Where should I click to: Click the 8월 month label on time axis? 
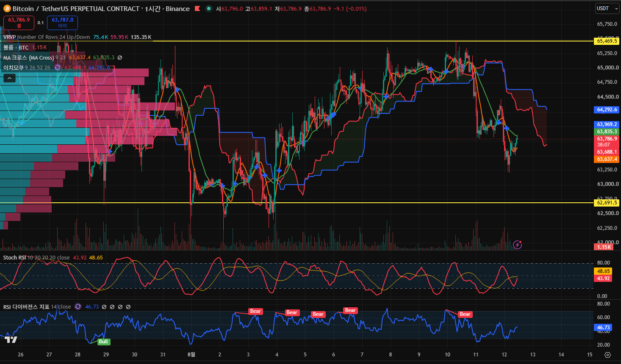click(x=191, y=354)
